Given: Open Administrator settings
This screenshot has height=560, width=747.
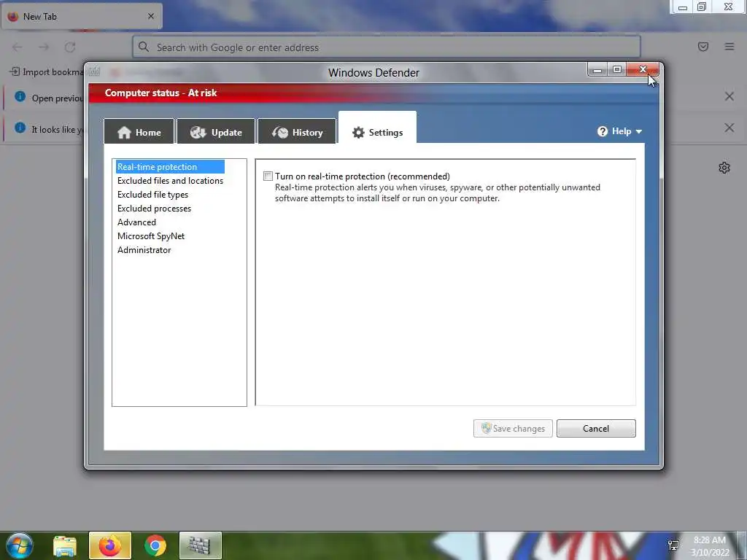Looking at the screenshot, I should point(144,249).
